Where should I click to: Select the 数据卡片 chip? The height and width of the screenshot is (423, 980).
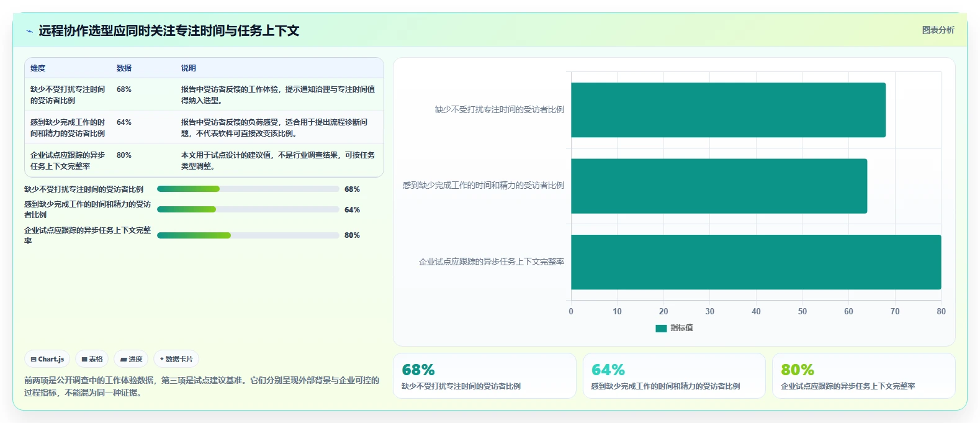tap(176, 359)
